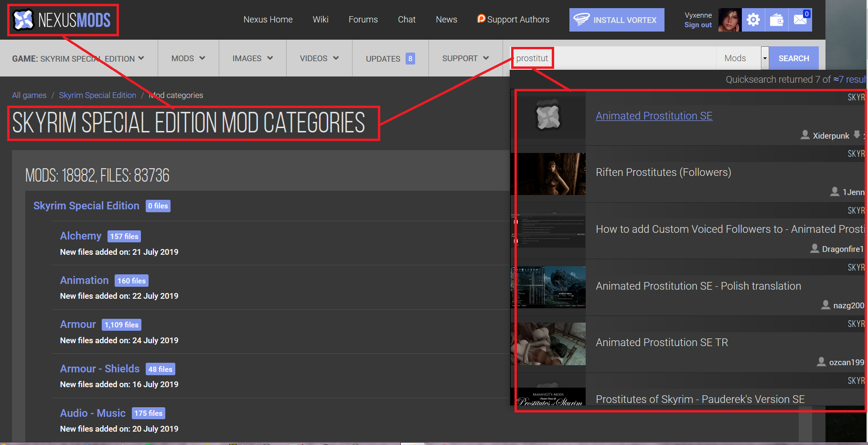
Task: Open How to add Custom Voiced Followers result
Action: coord(729,229)
